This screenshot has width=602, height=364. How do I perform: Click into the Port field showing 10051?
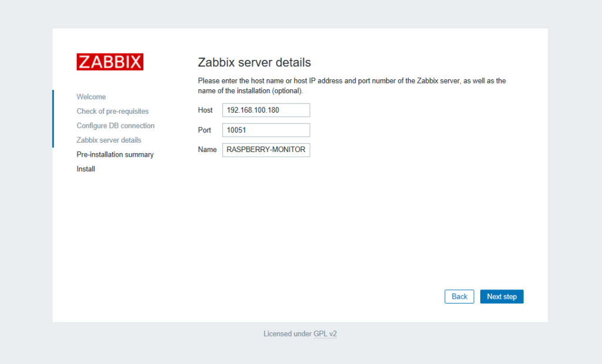[x=266, y=130]
